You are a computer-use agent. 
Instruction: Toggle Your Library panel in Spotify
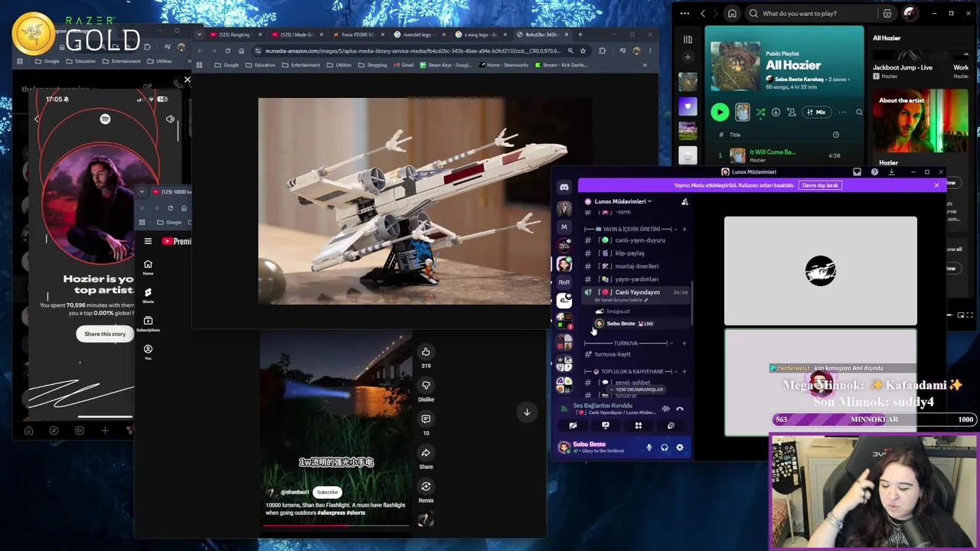coord(688,40)
